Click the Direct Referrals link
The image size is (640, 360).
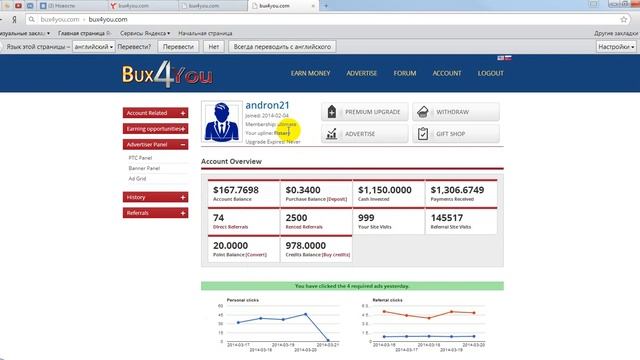pyautogui.click(x=231, y=227)
